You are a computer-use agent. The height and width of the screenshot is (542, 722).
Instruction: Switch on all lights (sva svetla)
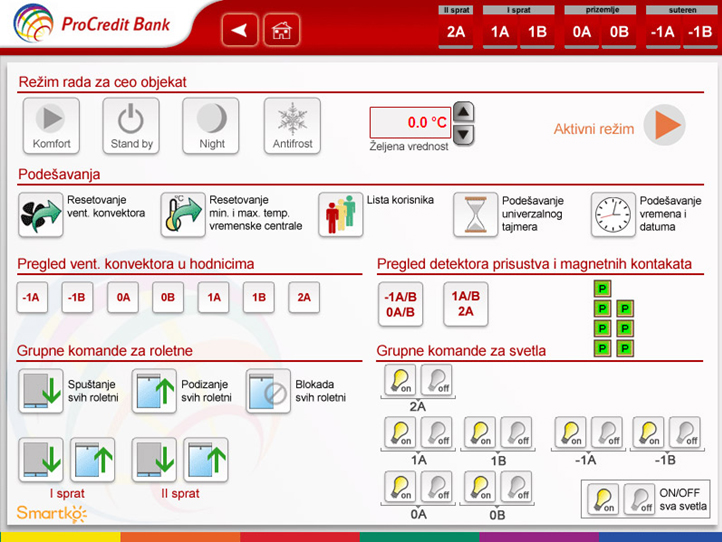coord(603,499)
